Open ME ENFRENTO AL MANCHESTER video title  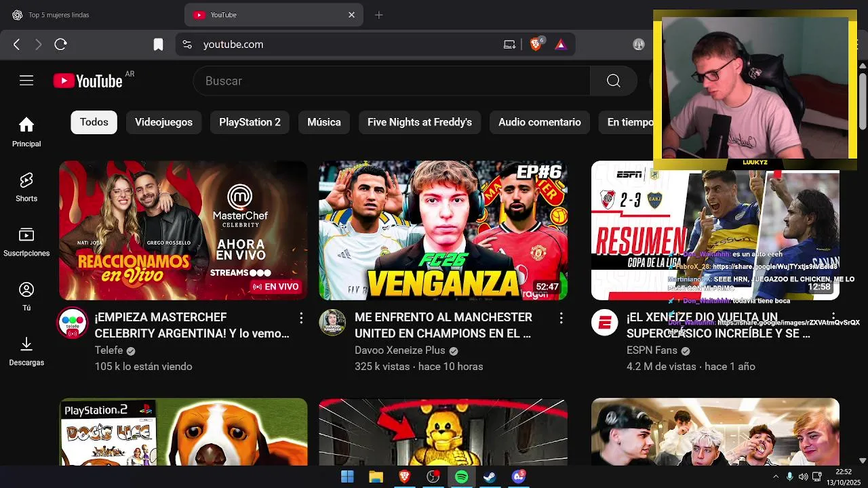click(443, 325)
